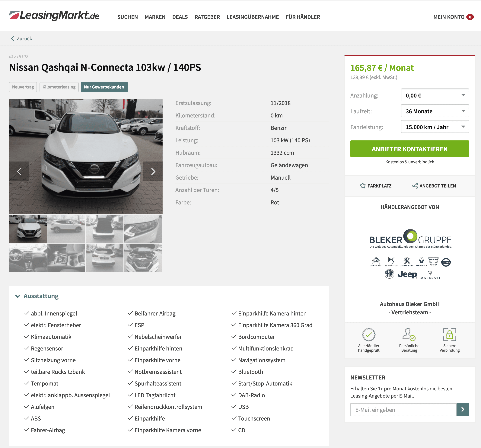Select the open-hood engine thumbnail
Image resolution: width=481 pixels, height=448 pixels.
[x=143, y=258]
